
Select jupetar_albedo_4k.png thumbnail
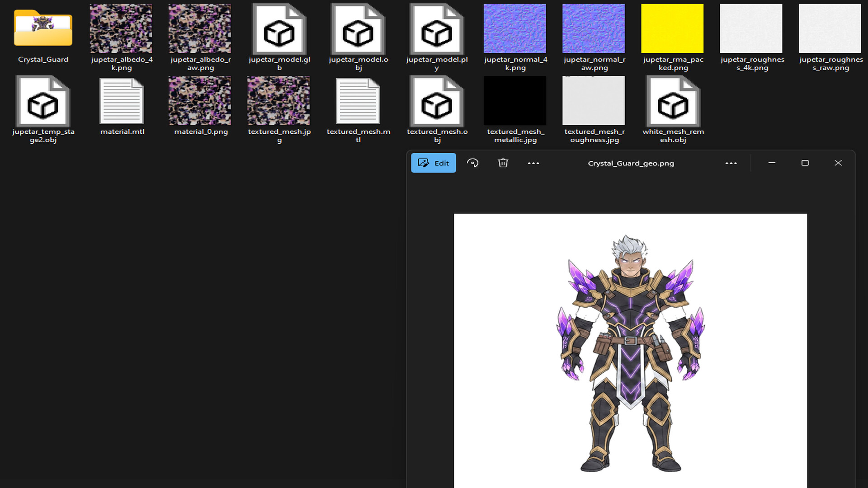click(x=121, y=28)
